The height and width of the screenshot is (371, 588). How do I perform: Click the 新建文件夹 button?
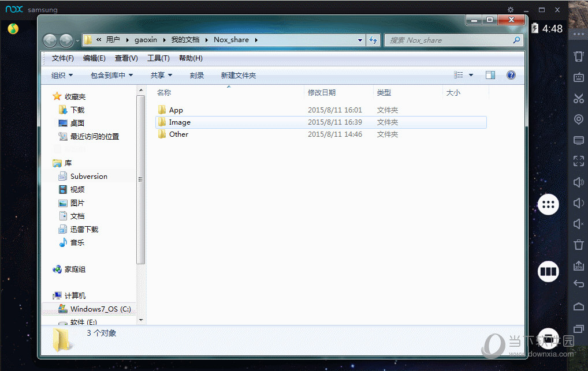coord(238,76)
